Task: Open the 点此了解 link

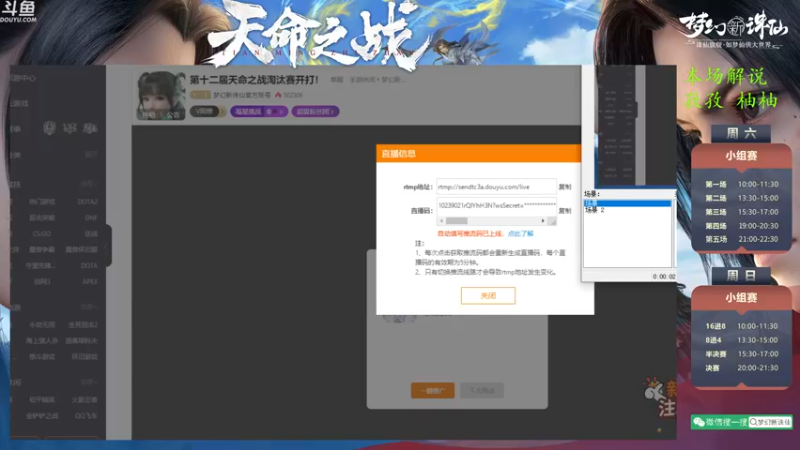Action: (520, 234)
